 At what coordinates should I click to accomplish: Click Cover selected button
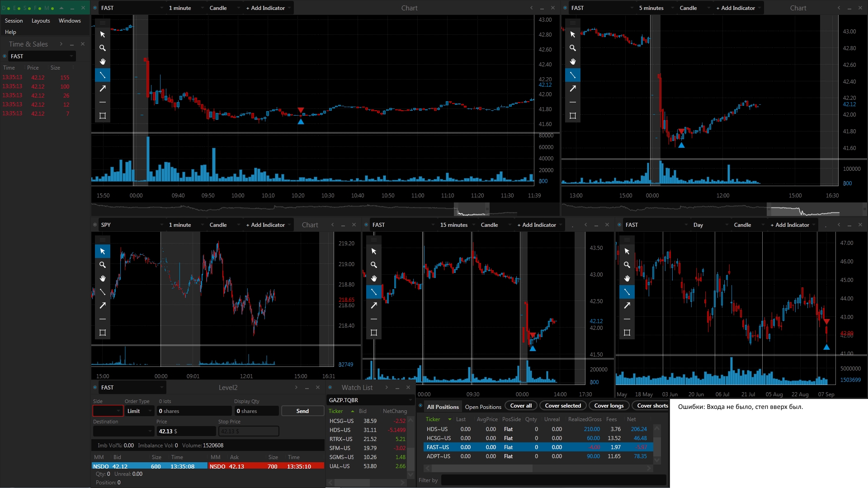click(x=563, y=406)
